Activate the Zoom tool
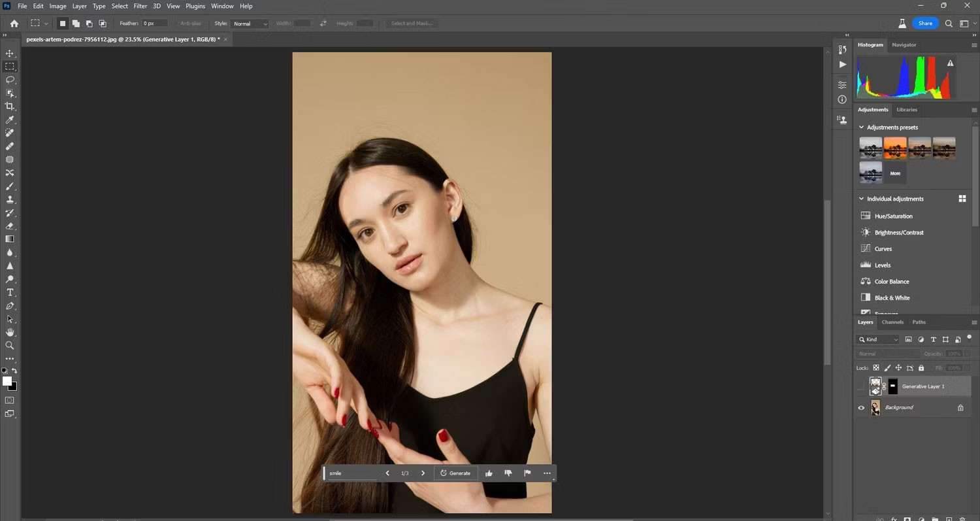Image resolution: width=980 pixels, height=521 pixels. point(10,345)
